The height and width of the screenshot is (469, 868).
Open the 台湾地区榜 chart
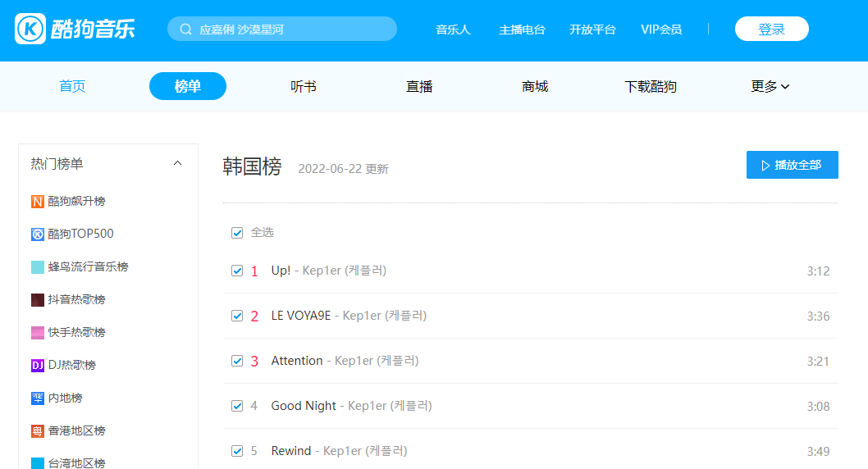[x=76, y=463]
